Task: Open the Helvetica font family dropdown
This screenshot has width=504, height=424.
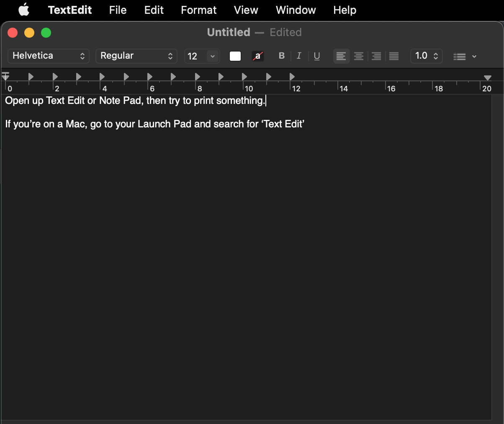Action: pyautogui.click(x=49, y=56)
